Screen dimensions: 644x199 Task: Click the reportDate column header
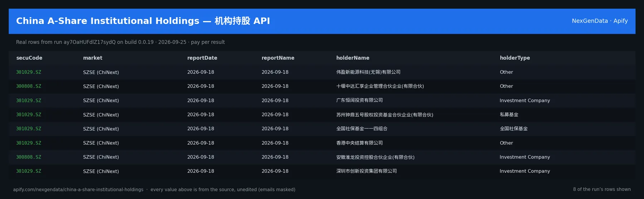coord(202,58)
